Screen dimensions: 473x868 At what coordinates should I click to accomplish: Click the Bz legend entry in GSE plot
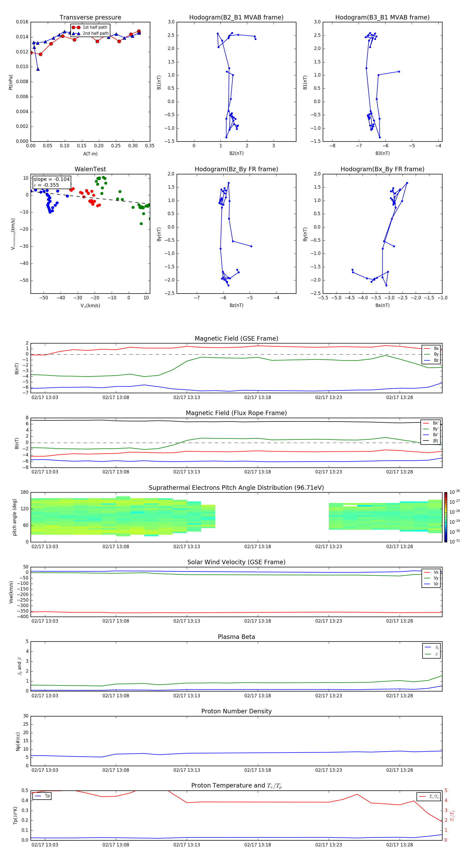[x=431, y=360]
